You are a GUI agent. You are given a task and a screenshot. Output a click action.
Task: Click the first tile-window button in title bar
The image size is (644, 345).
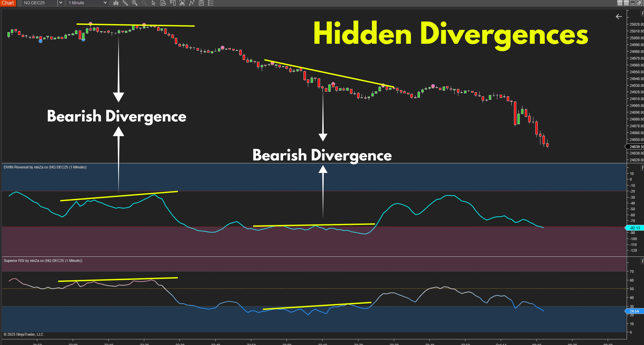(620, 3)
